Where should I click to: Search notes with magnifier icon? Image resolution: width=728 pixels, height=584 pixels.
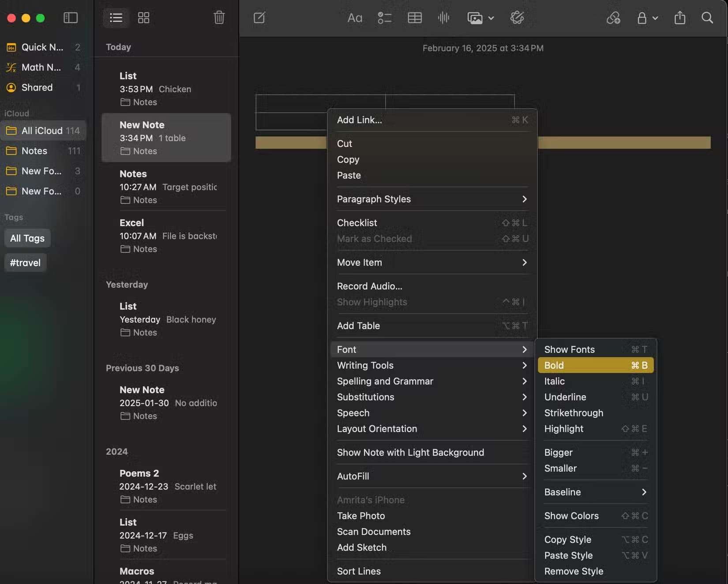(707, 18)
